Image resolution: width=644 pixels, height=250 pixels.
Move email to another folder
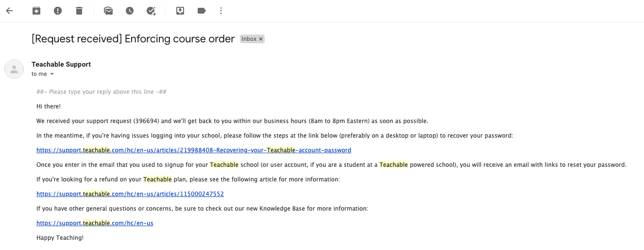(x=180, y=11)
